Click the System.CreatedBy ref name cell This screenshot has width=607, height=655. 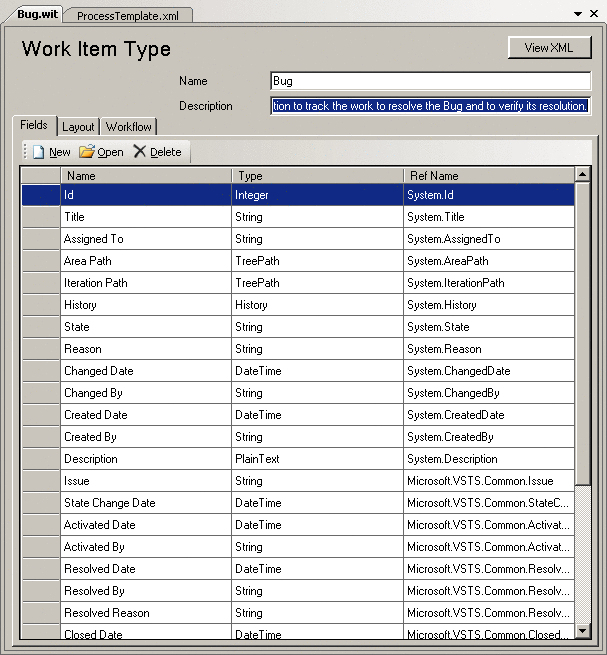pyautogui.click(x=489, y=437)
